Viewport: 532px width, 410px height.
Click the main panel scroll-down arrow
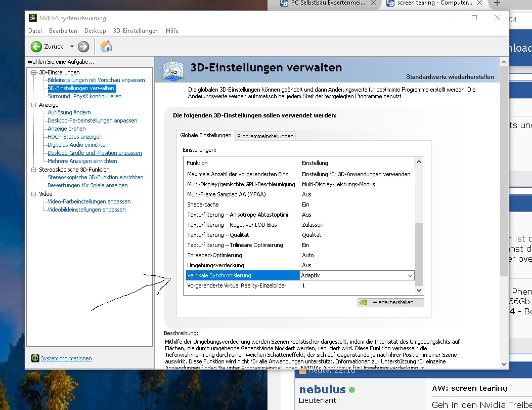pyautogui.click(x=504, y=364)
